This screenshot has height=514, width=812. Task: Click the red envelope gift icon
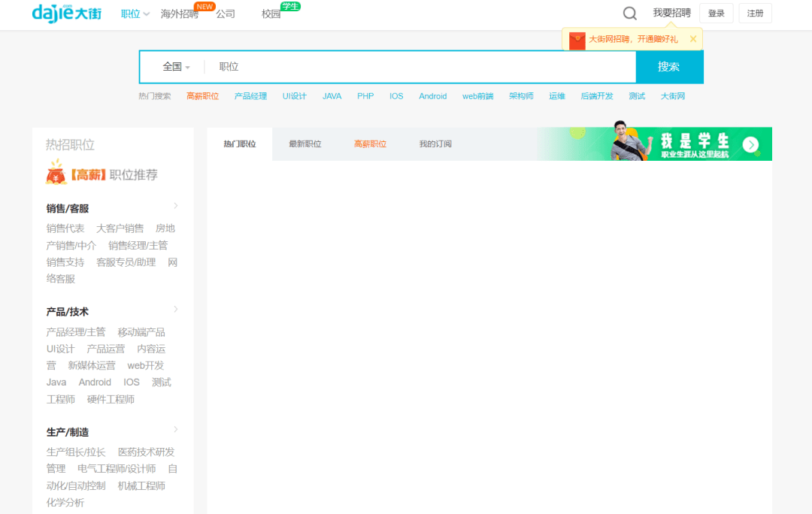[x=577, y=40]
